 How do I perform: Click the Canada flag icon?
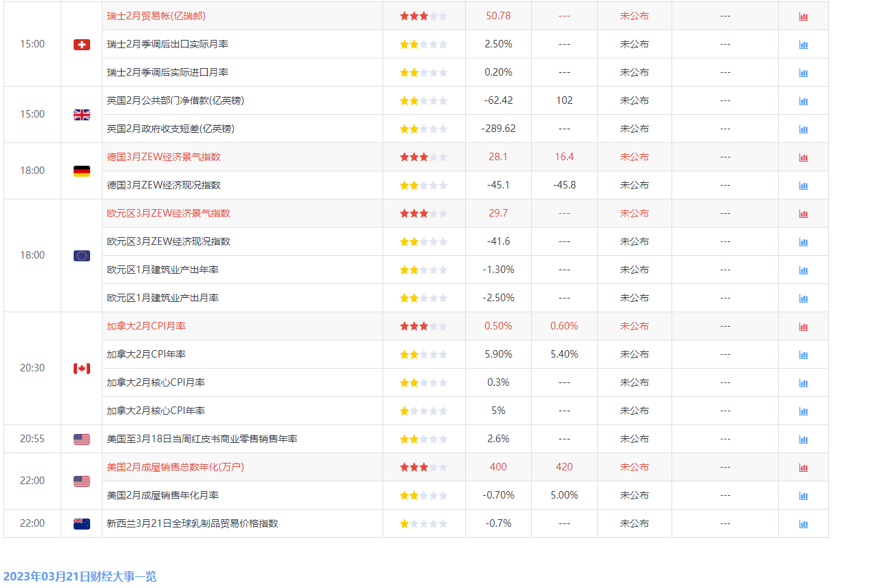pos(82,369)
